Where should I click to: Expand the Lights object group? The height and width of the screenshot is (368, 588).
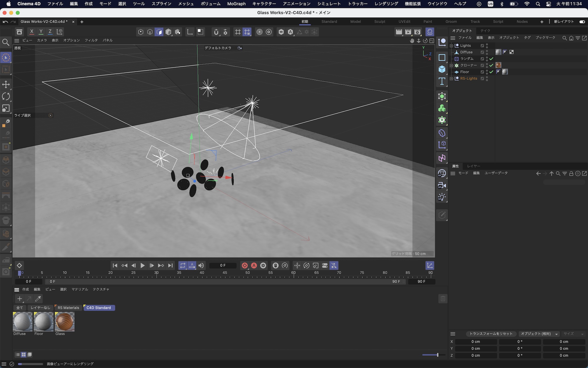(x=451, y=46)
